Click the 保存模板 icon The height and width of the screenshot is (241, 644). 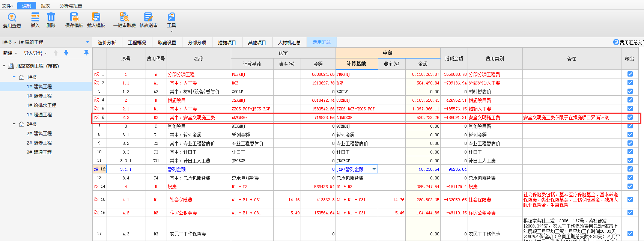74,20
